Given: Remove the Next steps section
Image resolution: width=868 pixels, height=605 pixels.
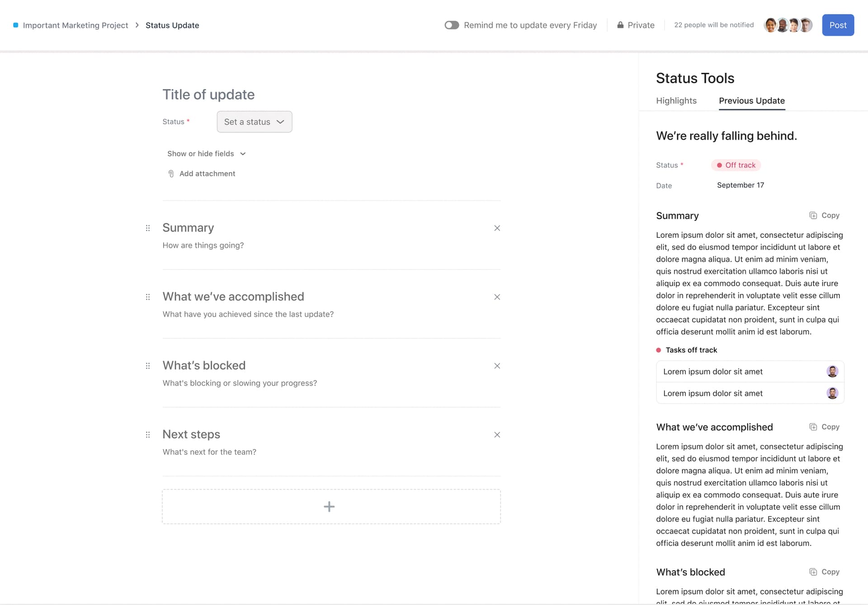Looking at the screenshot, I should coord(497,435).
